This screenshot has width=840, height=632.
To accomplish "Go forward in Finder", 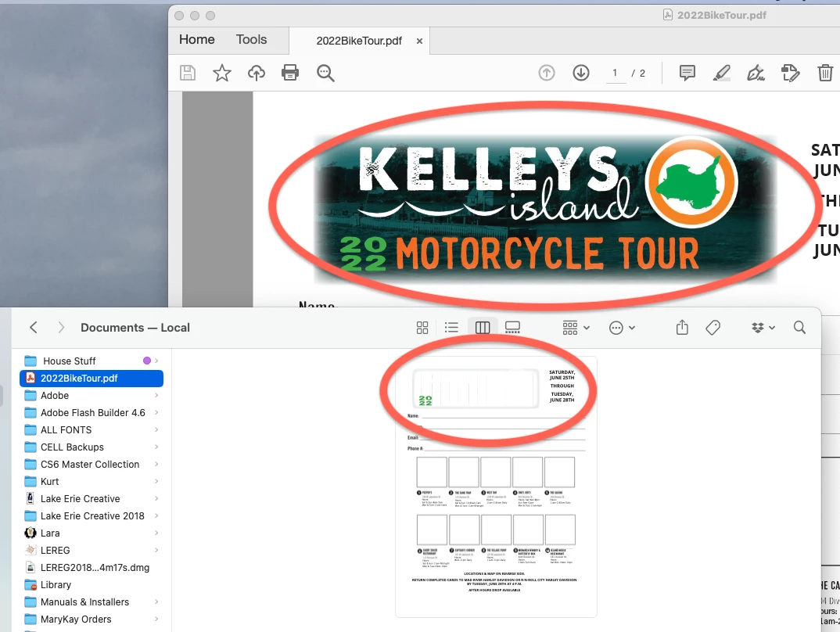I will click(x=61, y=327).
